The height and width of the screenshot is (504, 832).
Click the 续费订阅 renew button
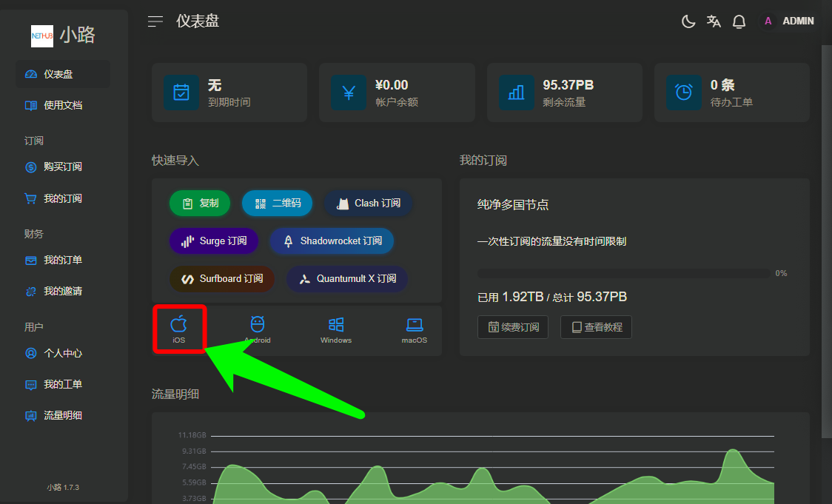513,327
